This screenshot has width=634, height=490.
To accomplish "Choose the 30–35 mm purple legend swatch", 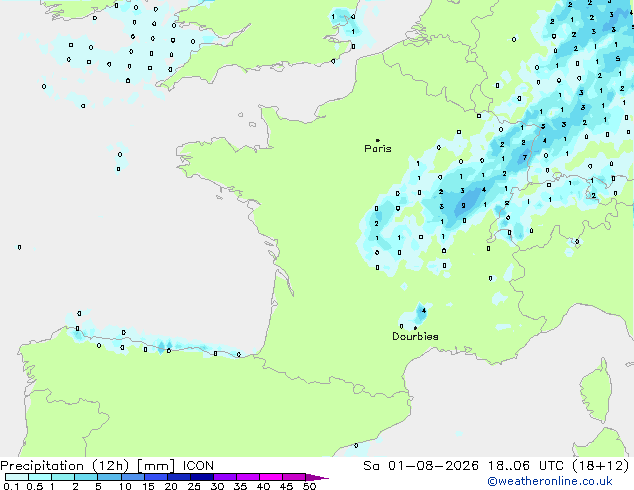I will coord(225,477).
